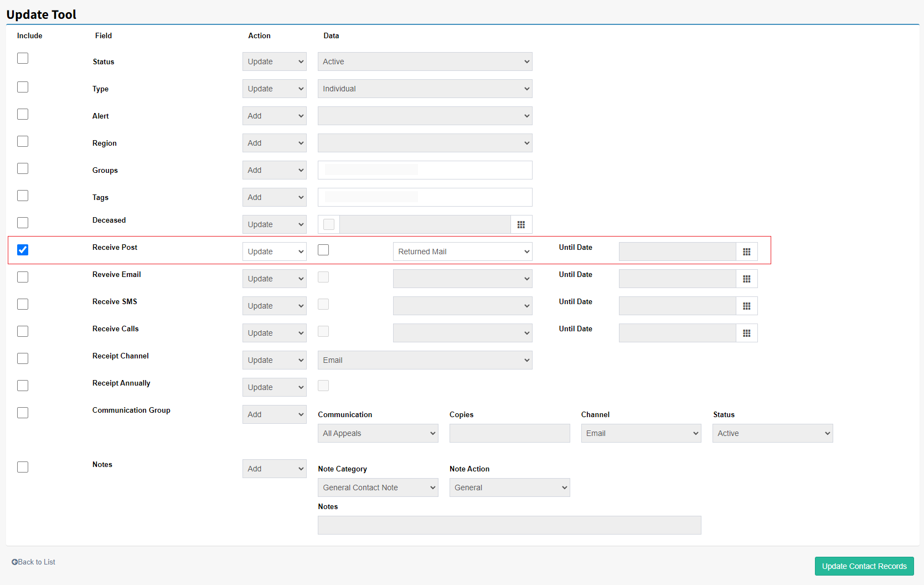Click the Notes text field
This screenshot has height=585, width=924.
point(509,525)
